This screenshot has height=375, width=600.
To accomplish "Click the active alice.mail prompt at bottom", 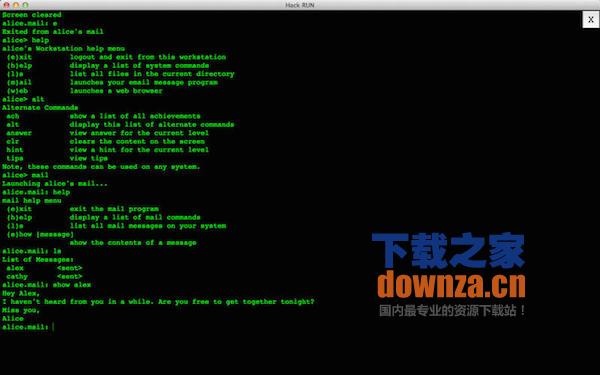I will pyautogui.click(x=28, y=327).
